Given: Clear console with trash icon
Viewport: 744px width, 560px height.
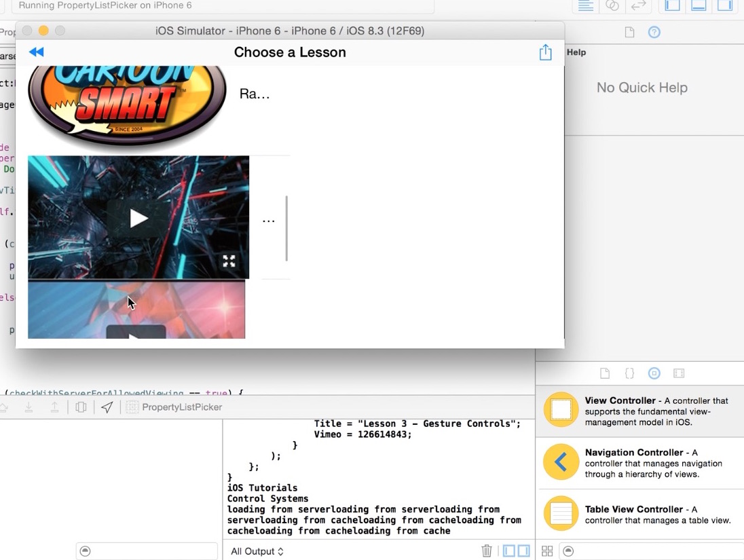Looking at the screenshot, I should pos(486,551).
